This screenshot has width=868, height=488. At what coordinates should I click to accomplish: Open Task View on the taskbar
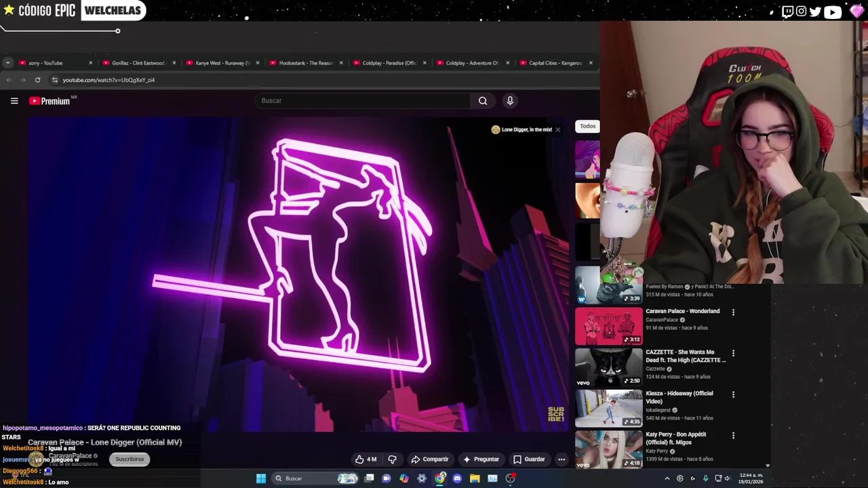(x=369, y=479)
